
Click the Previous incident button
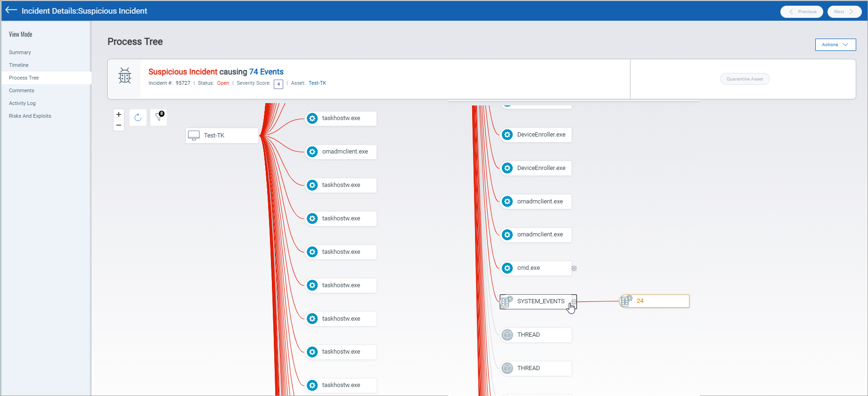coord(802,12)
